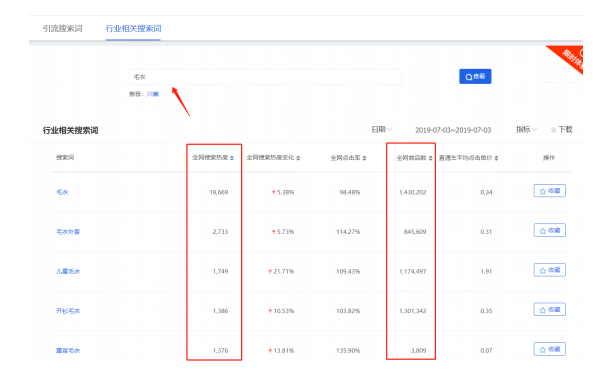
Task: Click the click rate value 114.27%
Action: pos(348,232)
